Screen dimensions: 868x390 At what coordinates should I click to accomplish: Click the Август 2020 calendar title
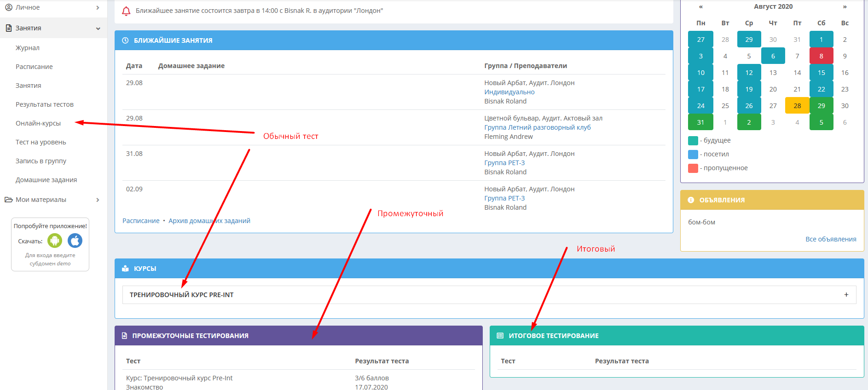click(773, 6)
